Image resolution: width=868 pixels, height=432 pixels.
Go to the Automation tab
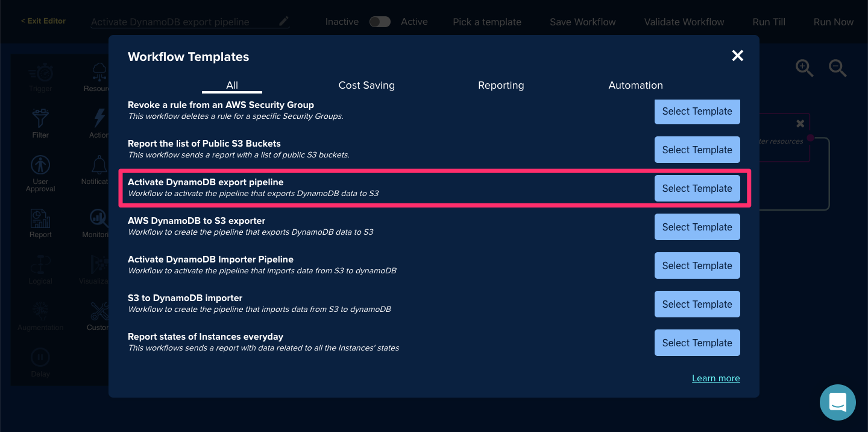tap(635, 85)
